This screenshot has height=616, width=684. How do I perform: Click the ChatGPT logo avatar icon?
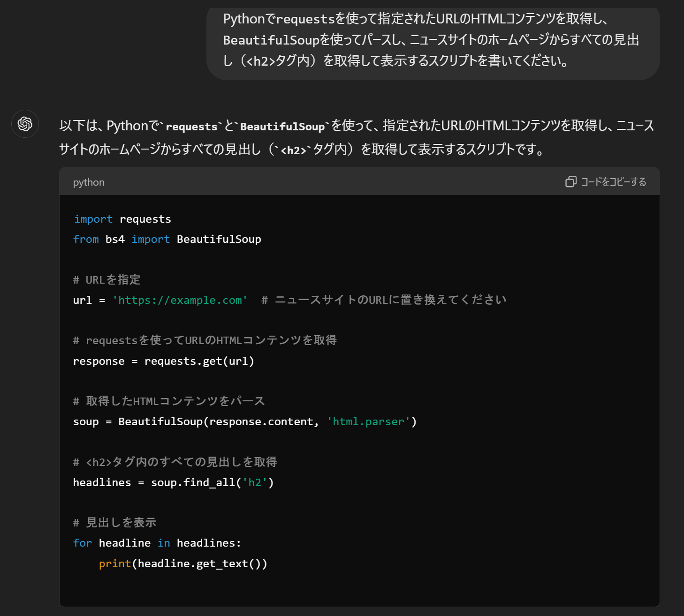click(x=25, y=124)
